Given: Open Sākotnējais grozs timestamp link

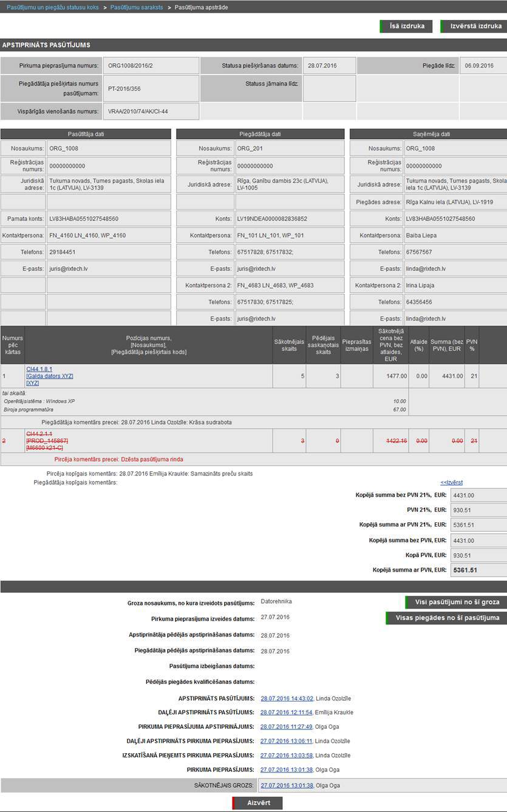Looking at the screenshot, I should (x=287, y=785).
